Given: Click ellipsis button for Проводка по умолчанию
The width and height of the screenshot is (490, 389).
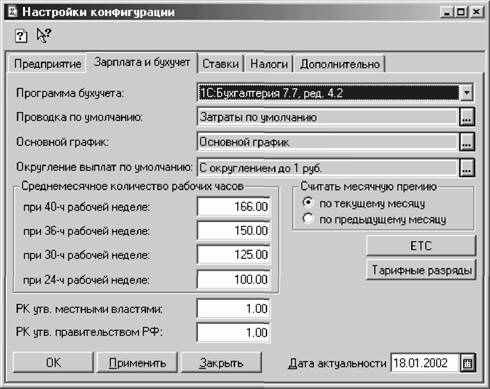Looking at the screenshot, I should [x=467, y=117].
